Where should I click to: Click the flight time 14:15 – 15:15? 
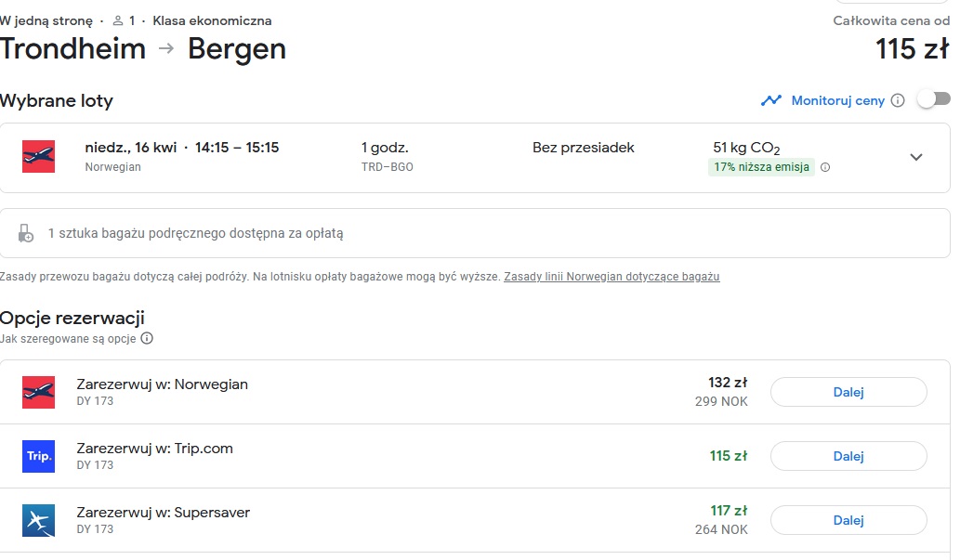coord(237,148)
